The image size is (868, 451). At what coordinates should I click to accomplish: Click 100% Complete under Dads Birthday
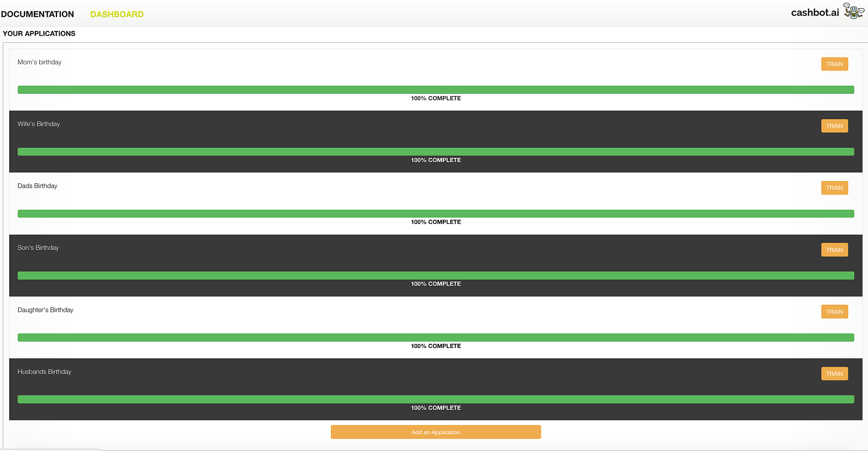pos(436,222)
